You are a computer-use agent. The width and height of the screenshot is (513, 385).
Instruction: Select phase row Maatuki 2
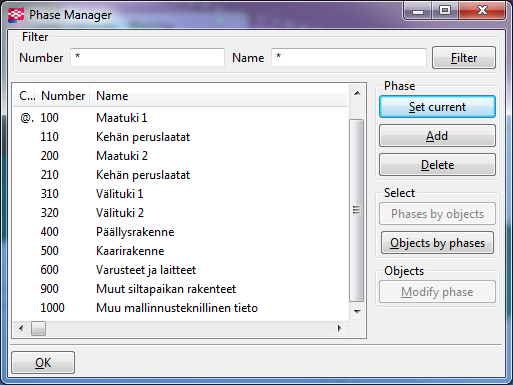pyautogui.click(x=181, y=156)
